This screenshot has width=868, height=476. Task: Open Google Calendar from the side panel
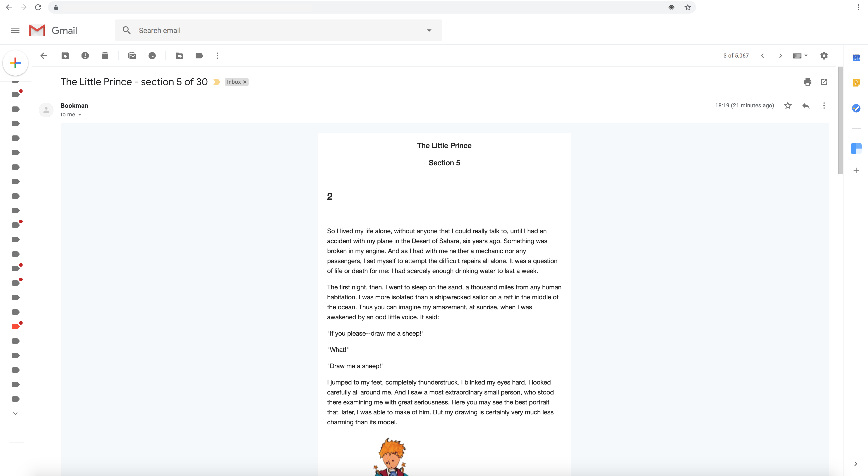tap(856, 57)
